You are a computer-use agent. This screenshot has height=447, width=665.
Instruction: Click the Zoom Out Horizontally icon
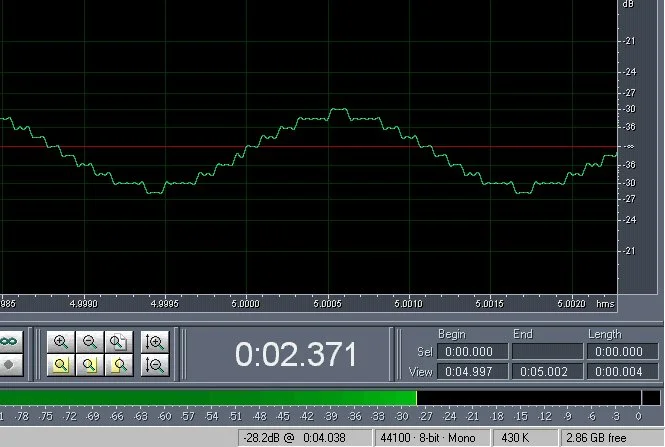[90, 342]
